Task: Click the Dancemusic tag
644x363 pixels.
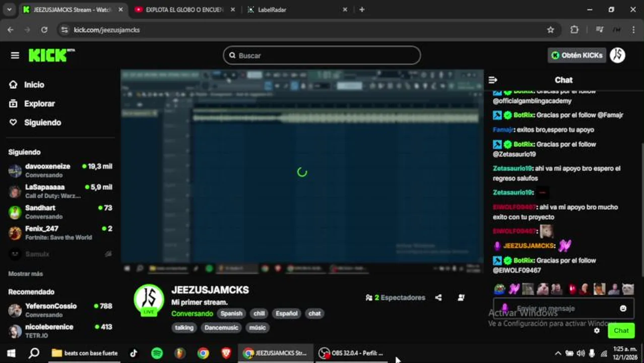Action: [x=221, y=328]
